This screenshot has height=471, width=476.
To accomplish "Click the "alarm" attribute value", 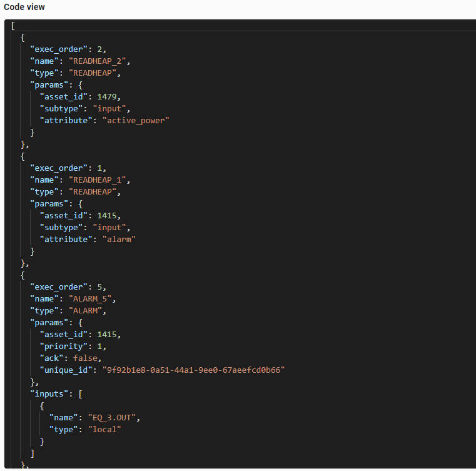I will coord(119,240).
